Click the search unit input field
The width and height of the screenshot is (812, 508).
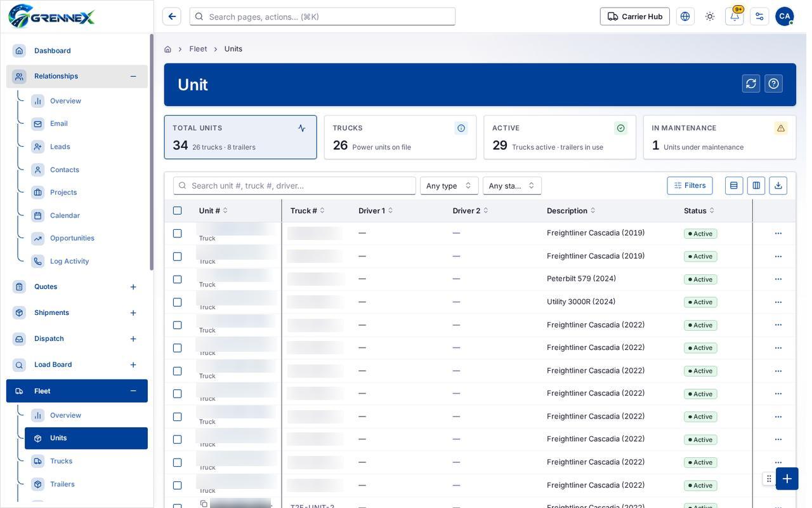(x=294, y=185)
